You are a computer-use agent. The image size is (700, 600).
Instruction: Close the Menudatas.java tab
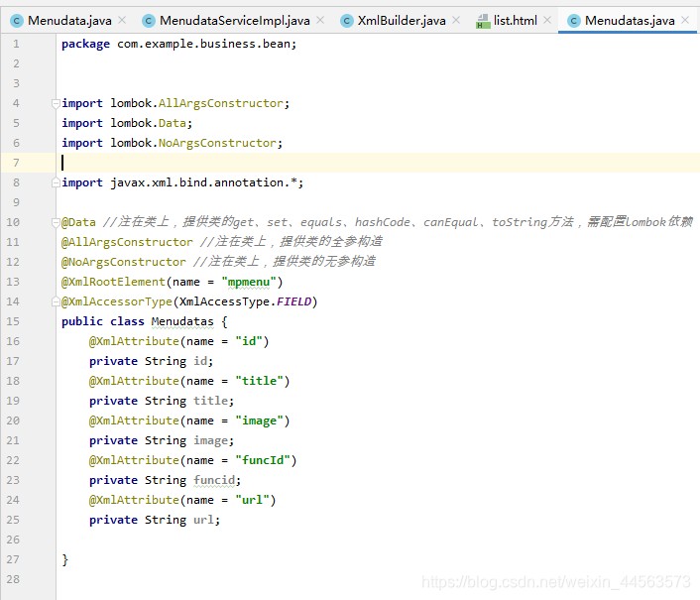point(685,20)
